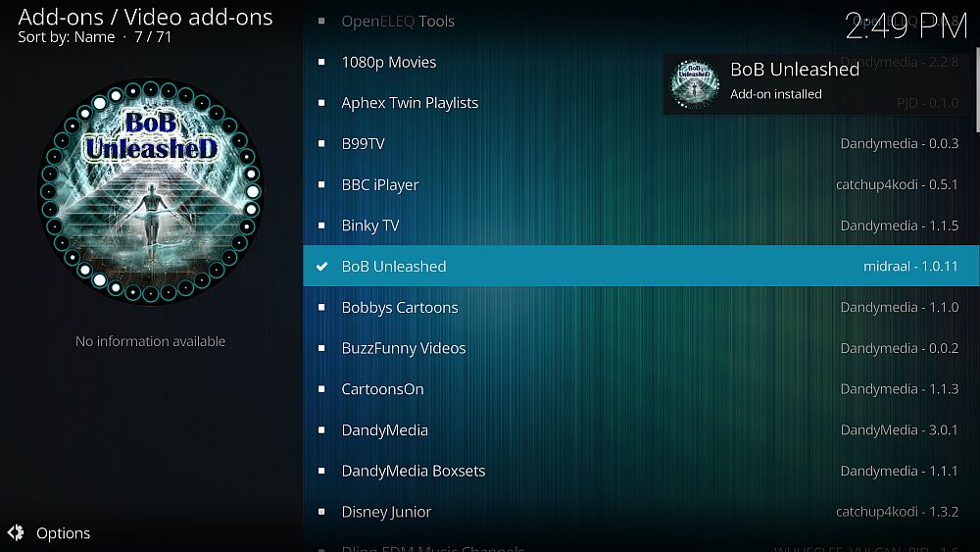Open the 'Add-on installed' notification popup
Image resolution: width=980 pixels, height=552 pixels.
(818, 83)
